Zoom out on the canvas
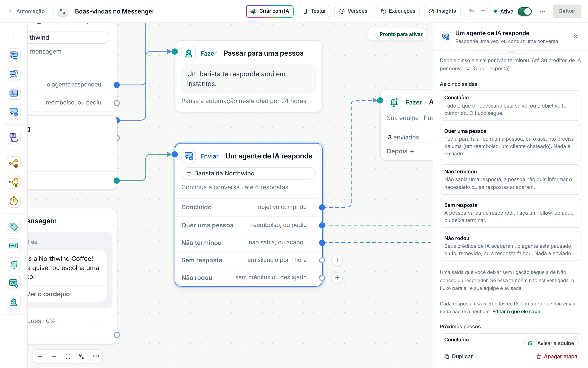The height and width of the screenshot is (368, 588). (54, 356)
